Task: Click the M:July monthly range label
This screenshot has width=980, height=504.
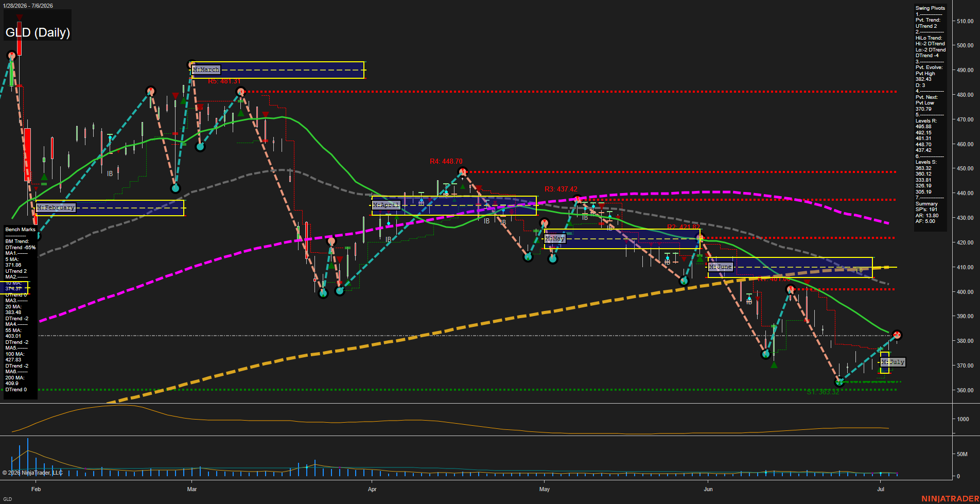Action: tap(892, 362)
